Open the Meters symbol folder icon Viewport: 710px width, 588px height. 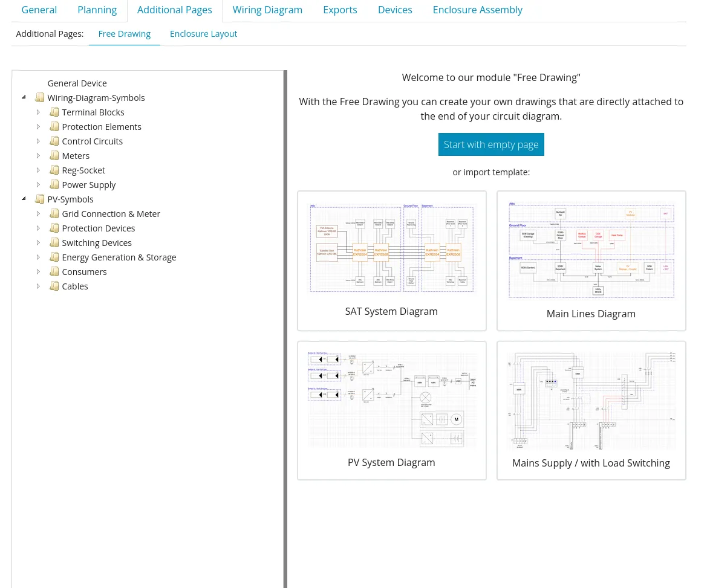(x=54, y=155)
